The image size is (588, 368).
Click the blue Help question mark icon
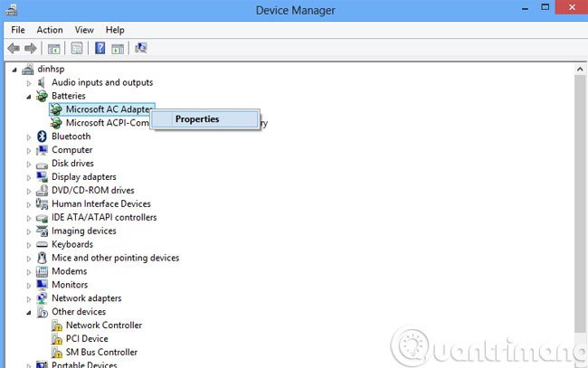pyautogui.click(x=100, y=48)
